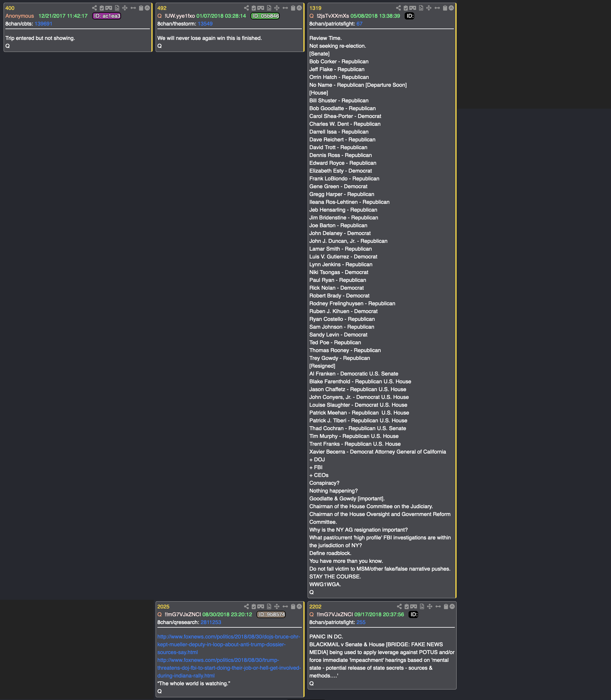The width and height of the screenshot is (611, 700).
Task: Click black ID: badge on post 2202
Action: coord(413,614)
